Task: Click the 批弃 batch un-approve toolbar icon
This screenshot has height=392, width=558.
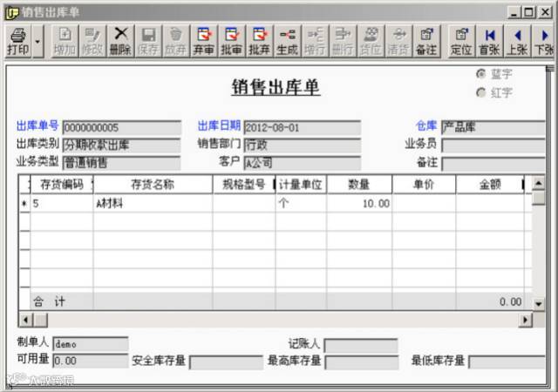Action: pyautogui.click(x=260, y=41)
